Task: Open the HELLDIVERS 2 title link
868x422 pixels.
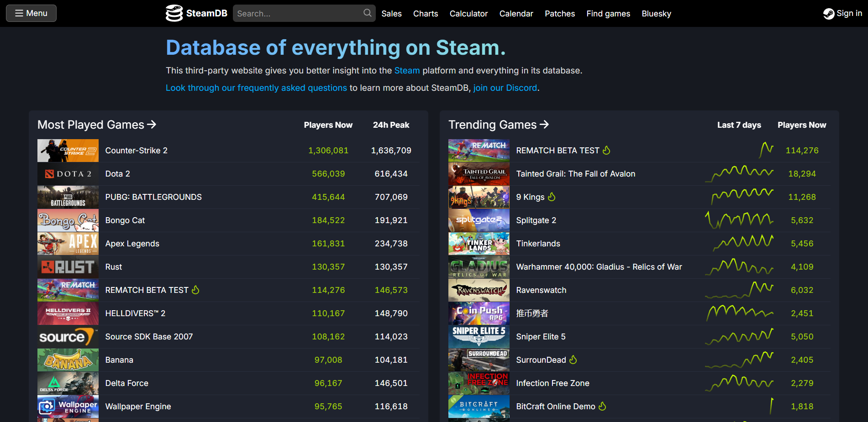Action: (x=135, y=313)
